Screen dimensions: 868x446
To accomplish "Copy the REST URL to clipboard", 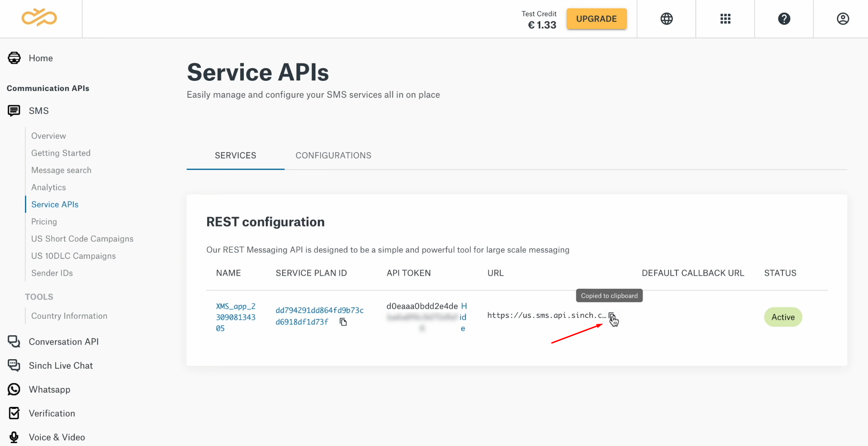I will point(612,316).
